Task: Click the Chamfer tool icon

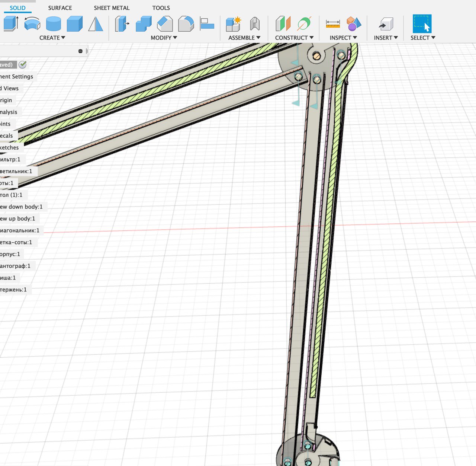Action: click(165, 24)
